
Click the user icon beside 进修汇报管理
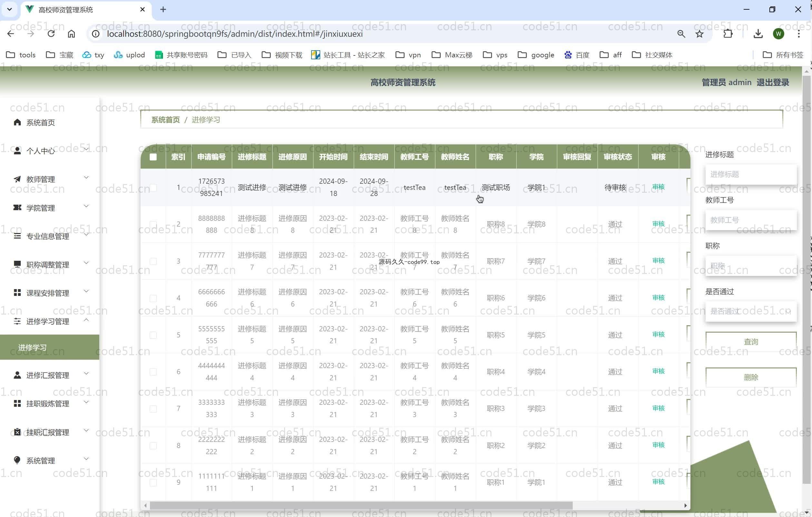pyautogui.click(x=17, y=375)
